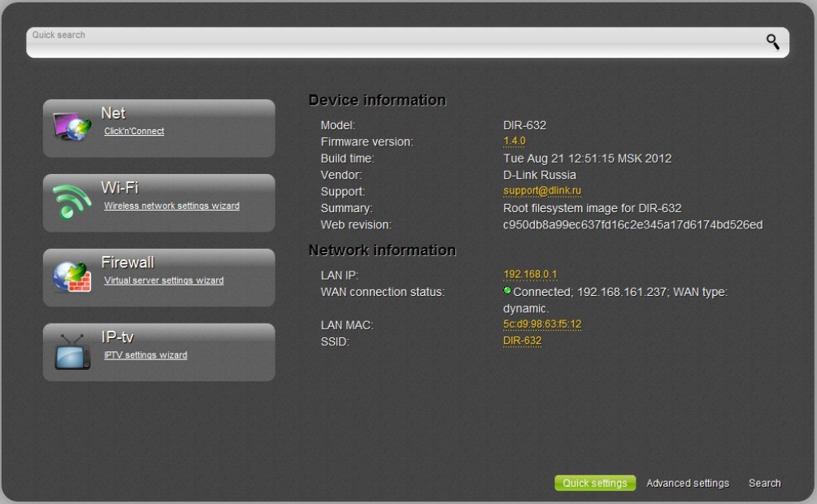Screen dimensions: 817x504
Task: Click the LAN MAC label
Action: click(346, 325)
